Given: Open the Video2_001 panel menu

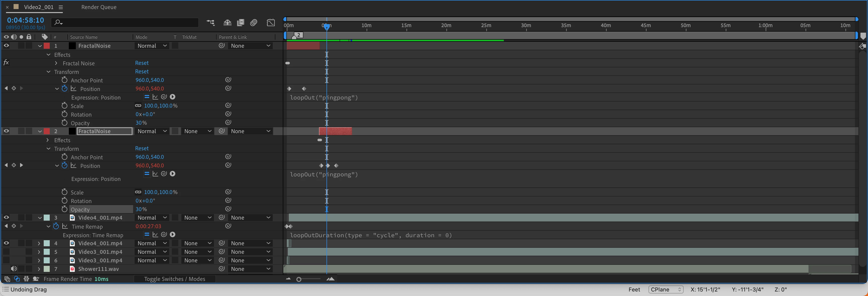Looking at the screenshot, I should click(61, 7).
